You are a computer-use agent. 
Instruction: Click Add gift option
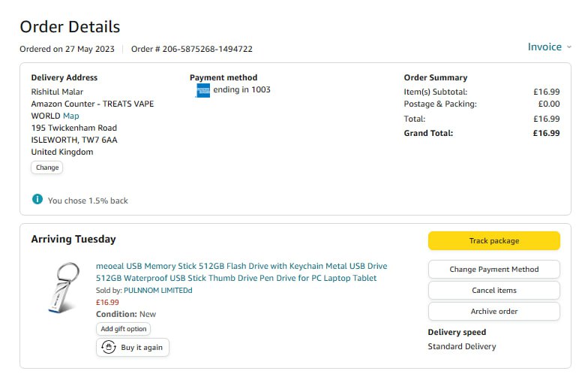[x=123, y=329]
